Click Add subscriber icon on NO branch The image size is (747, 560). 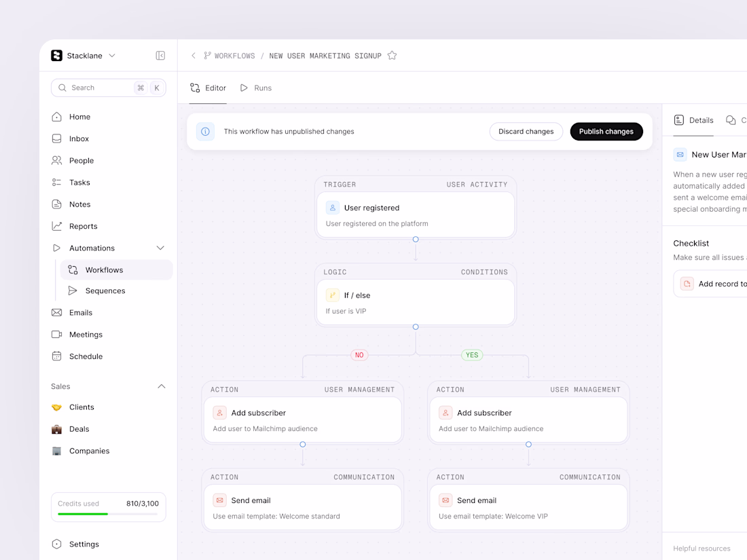coord(219,413)
